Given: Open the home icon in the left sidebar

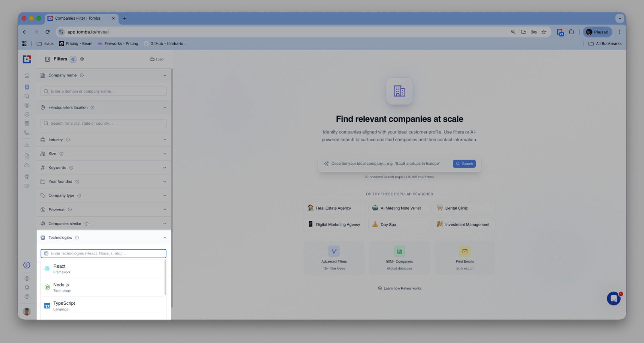Looking at the screenshot, I should pos(27,75).
